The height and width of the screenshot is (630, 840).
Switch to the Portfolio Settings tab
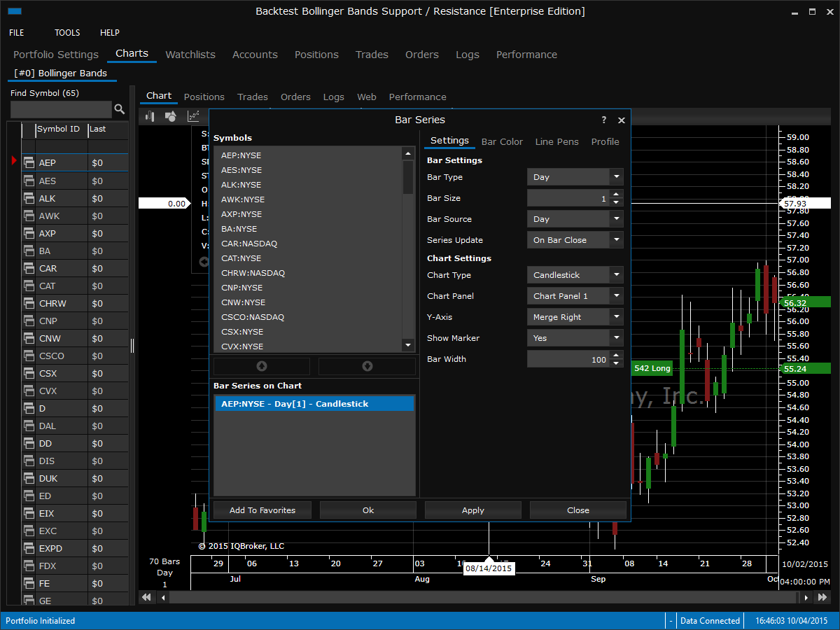coord(56,55)
